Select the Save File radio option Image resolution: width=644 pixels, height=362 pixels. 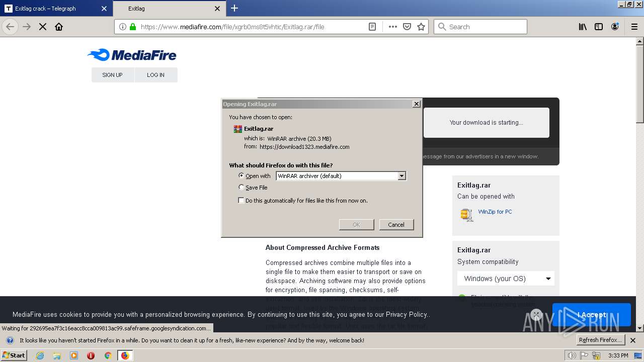point(242,187)
